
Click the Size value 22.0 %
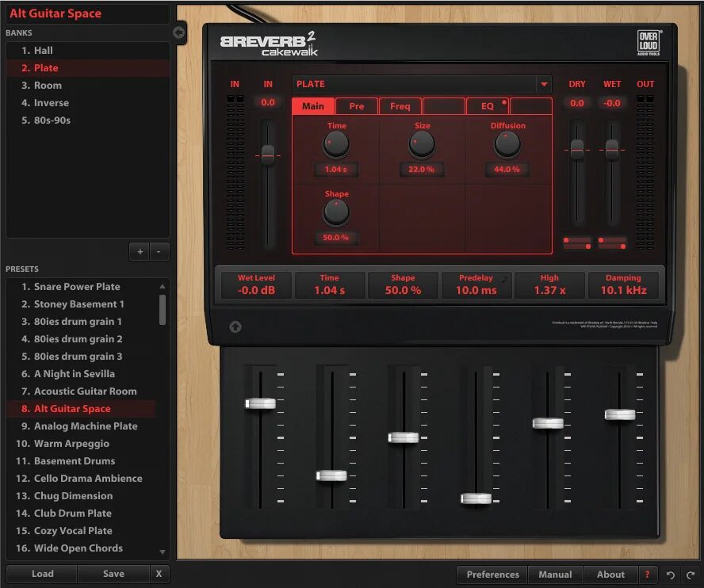coord(422,170)
